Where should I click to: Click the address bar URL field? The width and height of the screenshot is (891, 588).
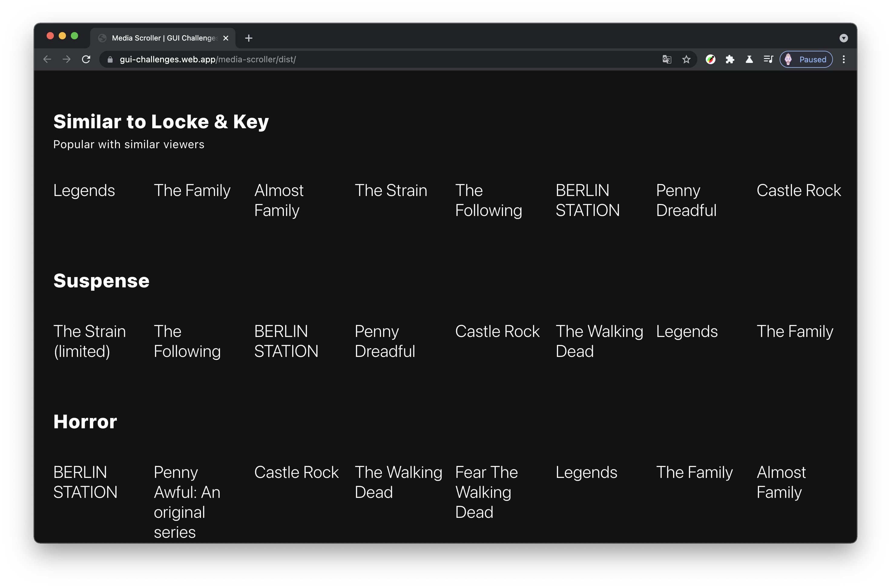point(207,59)
